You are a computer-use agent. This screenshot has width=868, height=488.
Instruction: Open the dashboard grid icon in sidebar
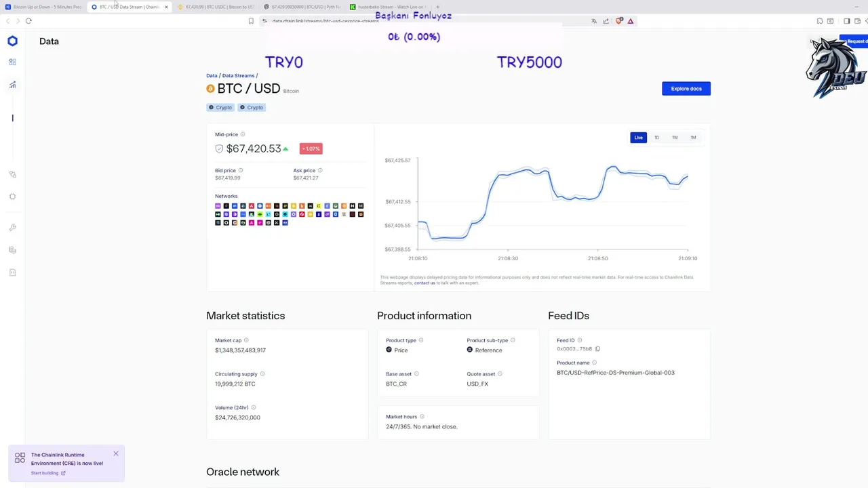[12, 62]
